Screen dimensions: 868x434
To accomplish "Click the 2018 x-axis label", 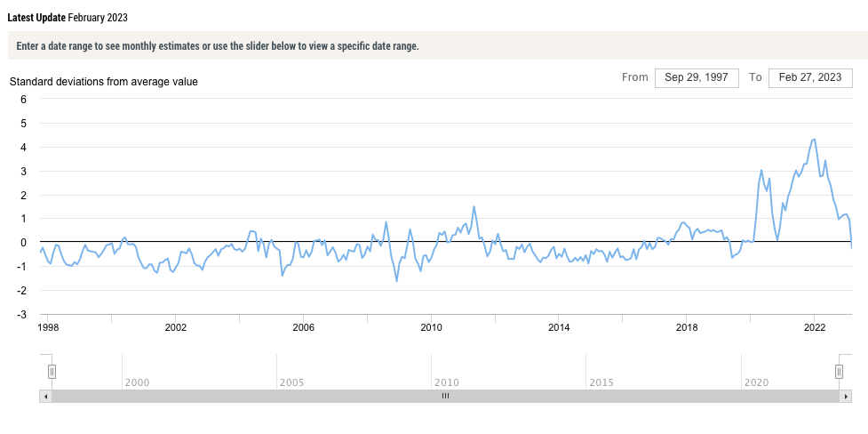I will point(687,327).
